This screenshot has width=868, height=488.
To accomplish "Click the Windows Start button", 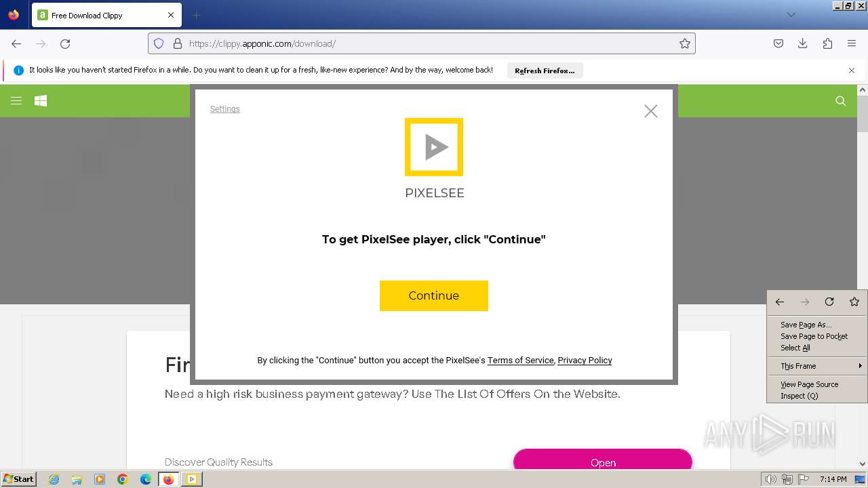I will [x=19, y=479].
